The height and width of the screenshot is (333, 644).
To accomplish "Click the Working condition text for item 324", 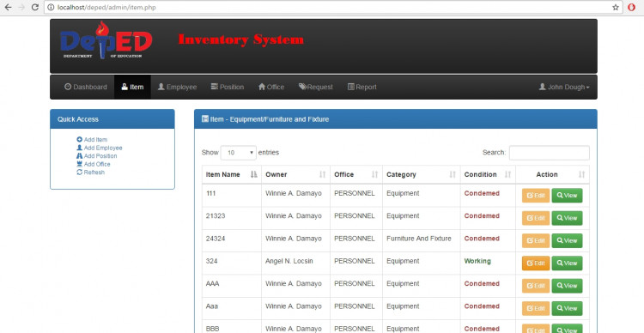I will tap(477, 261).
